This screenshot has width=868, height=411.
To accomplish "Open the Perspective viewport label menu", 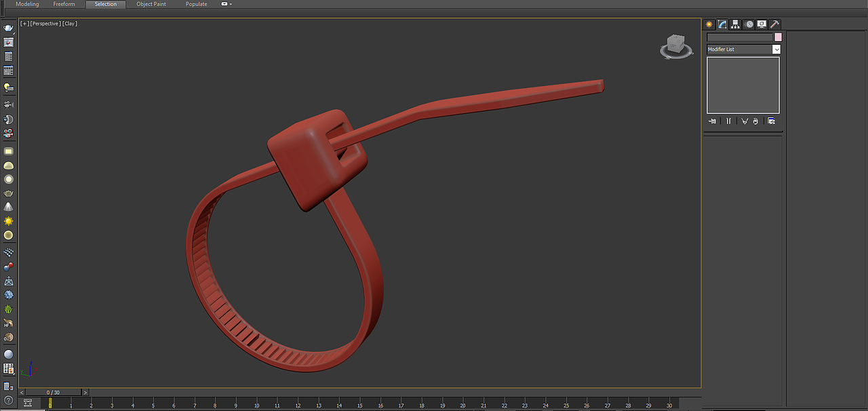I will (x=45, y=24).
